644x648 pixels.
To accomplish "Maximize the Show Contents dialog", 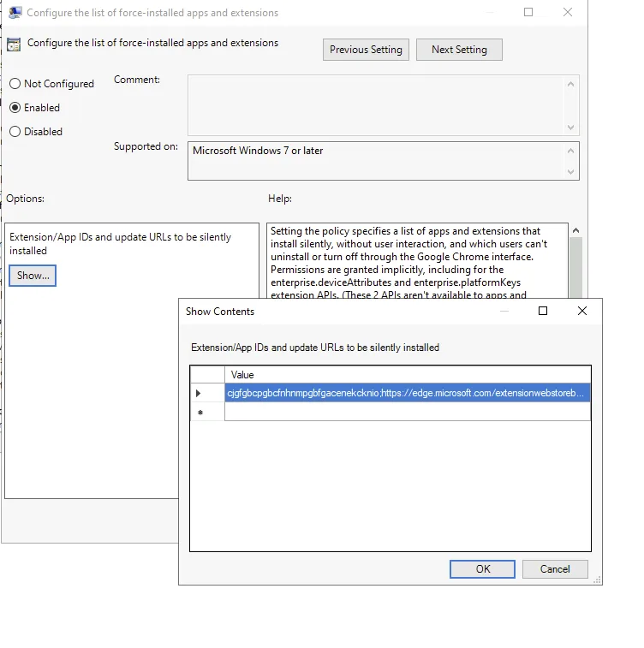I will [x=543, y=312].
